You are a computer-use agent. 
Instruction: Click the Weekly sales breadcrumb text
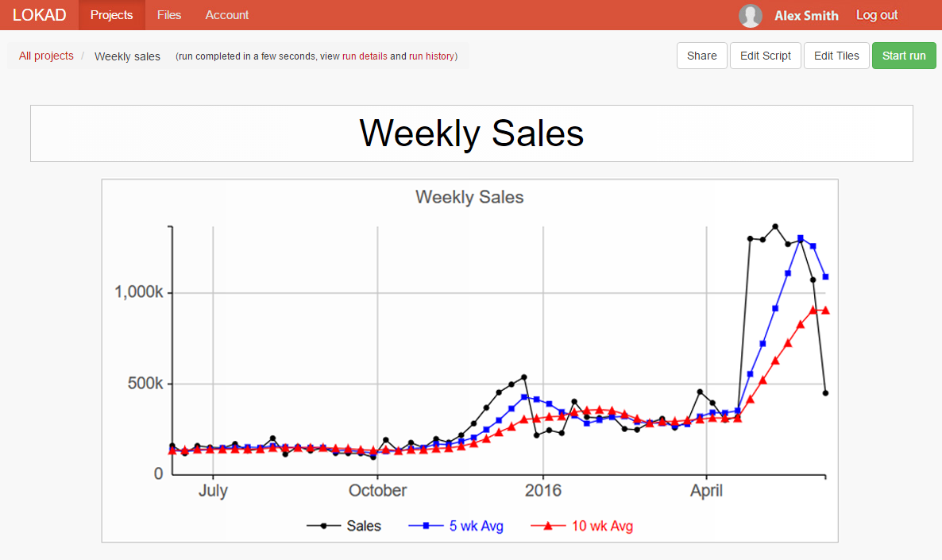[127, 56]
